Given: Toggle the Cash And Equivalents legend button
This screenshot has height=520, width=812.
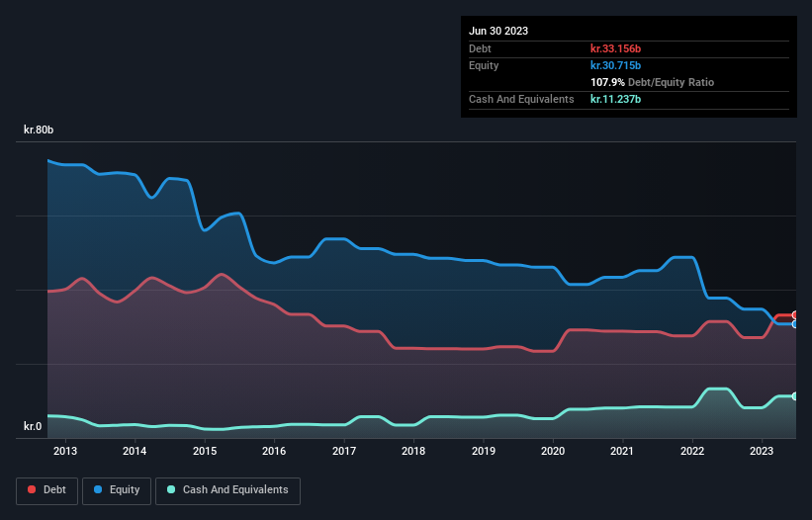Looking at the screenshot, I should point(227,490).
